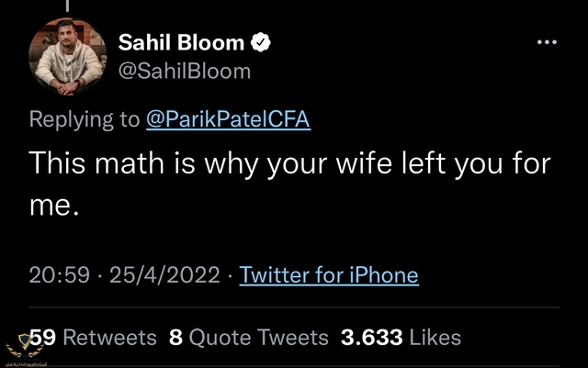
Task: Click Sahil Bloom's profile avatar photo
Action: (64, 57)
